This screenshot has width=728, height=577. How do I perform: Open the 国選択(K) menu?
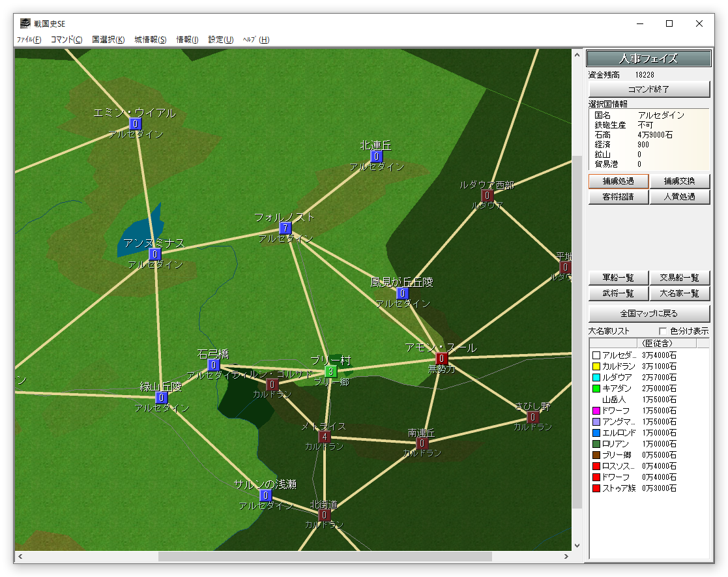(108, 40)
